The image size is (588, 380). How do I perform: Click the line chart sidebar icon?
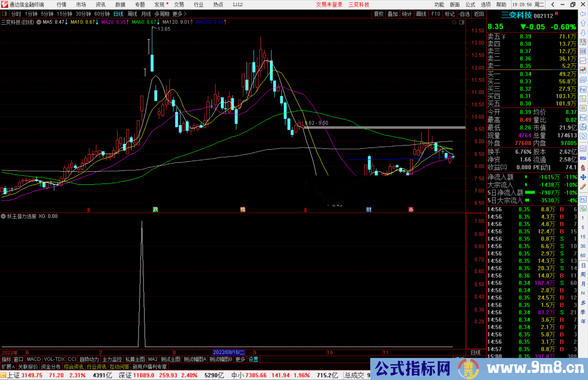[583, 61]
